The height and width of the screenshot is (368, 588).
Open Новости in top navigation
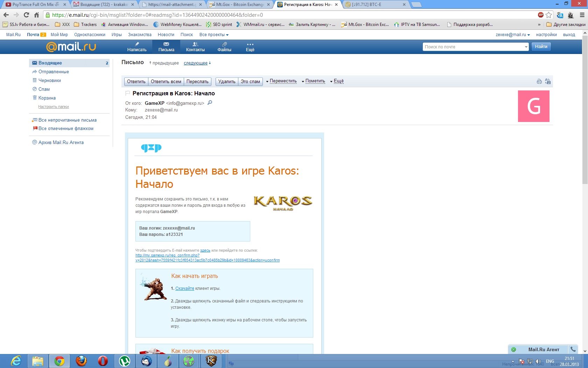(166, 35)
